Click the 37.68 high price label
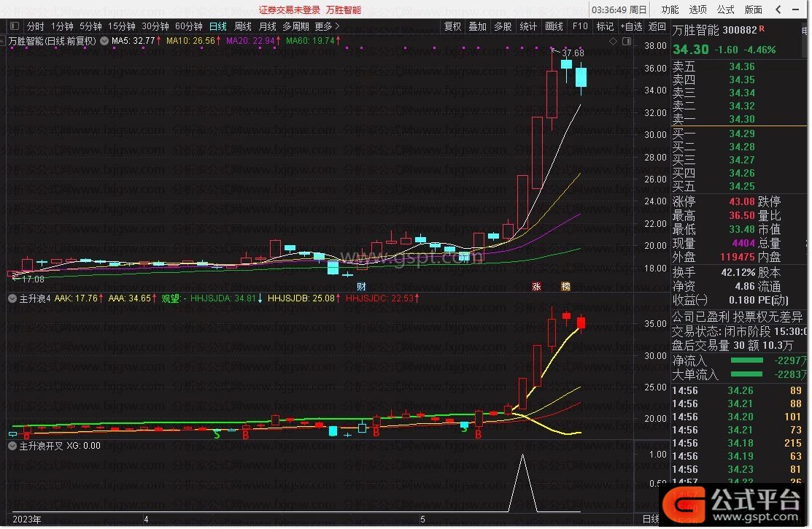 coord(573,53)
